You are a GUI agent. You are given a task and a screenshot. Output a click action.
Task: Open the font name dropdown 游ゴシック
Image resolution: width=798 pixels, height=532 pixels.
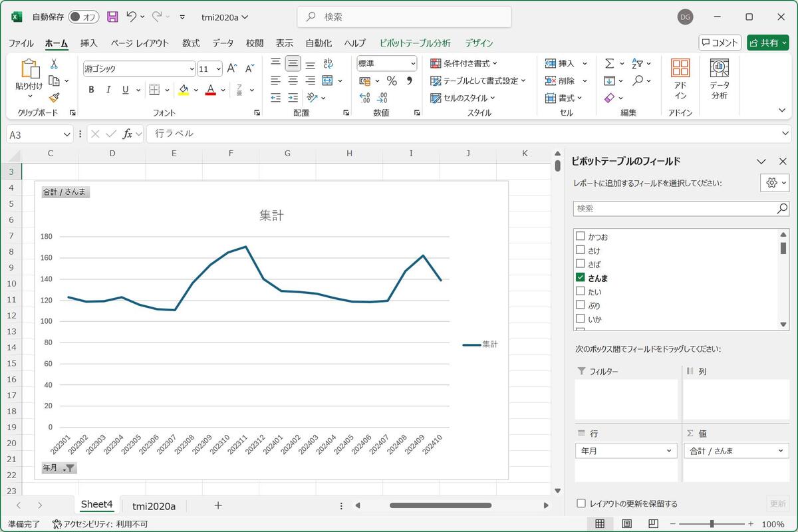192,68
